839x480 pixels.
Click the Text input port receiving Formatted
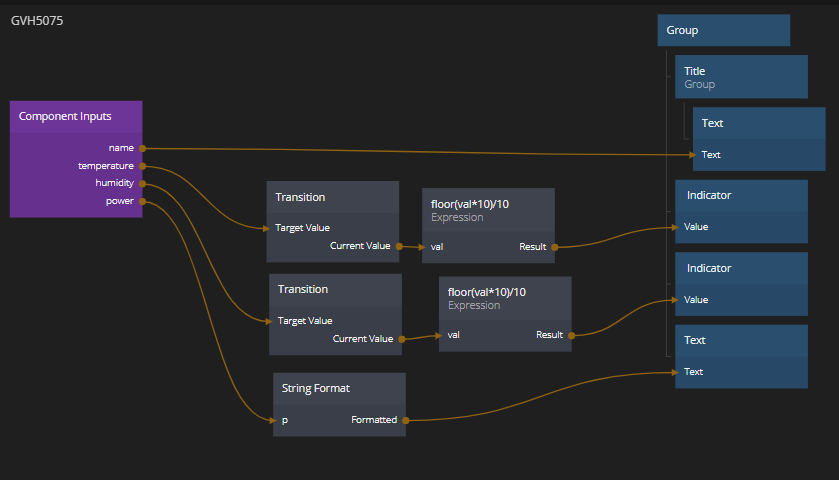point(678,372)
